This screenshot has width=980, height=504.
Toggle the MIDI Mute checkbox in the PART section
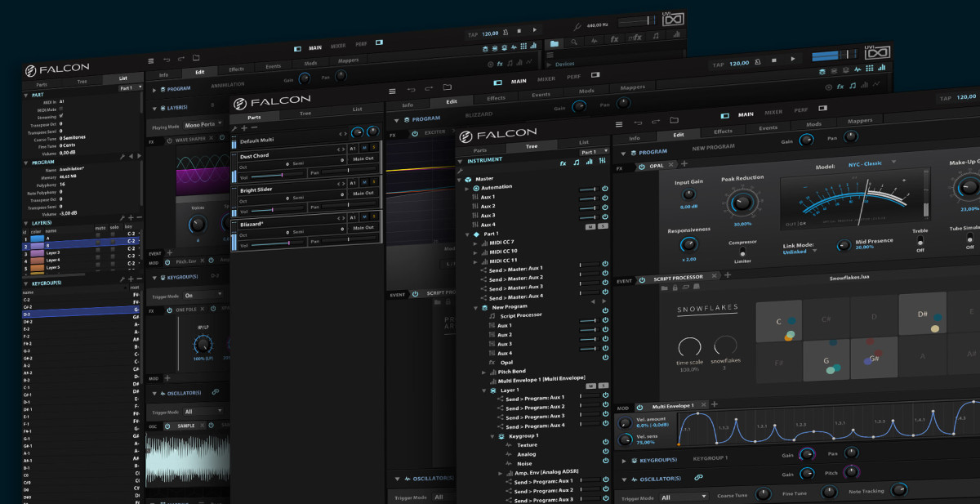(x=61, y=109)
